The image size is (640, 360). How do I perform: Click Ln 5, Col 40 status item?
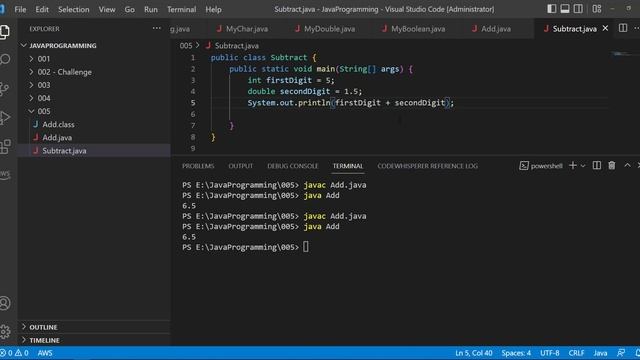(x=473, y=353)
